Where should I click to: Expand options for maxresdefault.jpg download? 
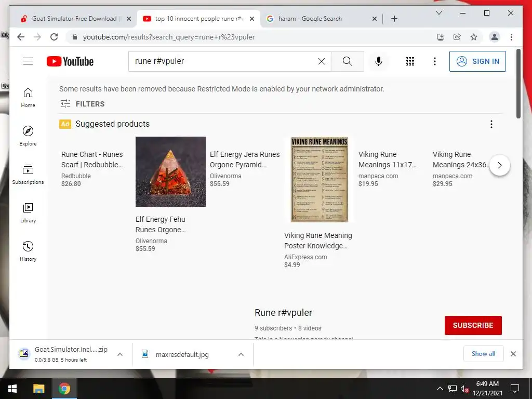pos(241,354)
